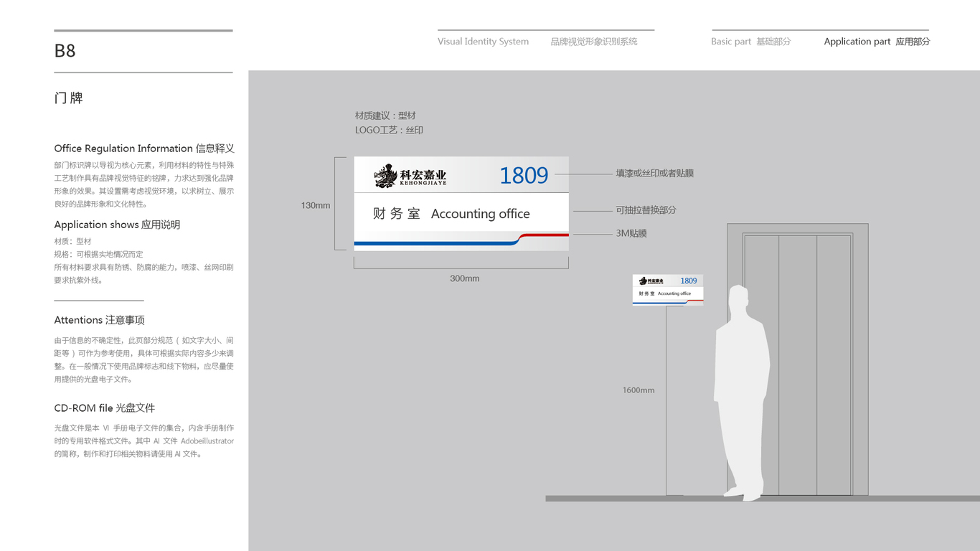Click the 品牌视觉形象识别系统 header text
This screenshot has height=551, width=980.
(x=594, y=42)
